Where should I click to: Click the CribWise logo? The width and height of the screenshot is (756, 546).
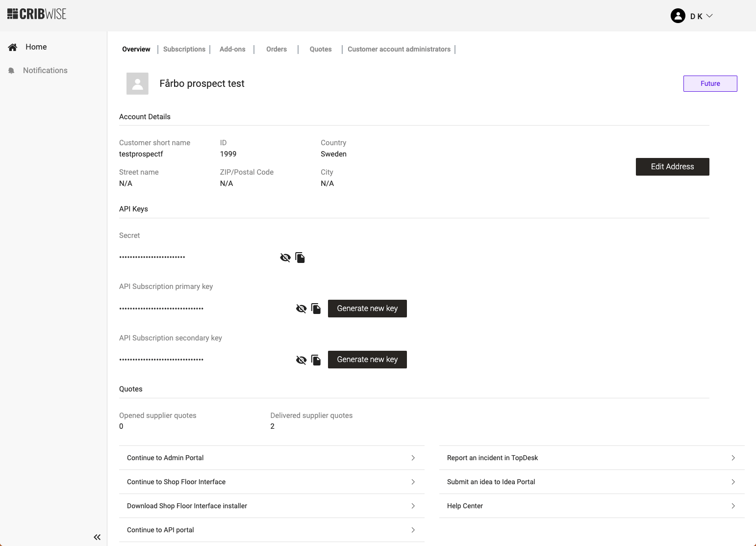click(37, 14)
